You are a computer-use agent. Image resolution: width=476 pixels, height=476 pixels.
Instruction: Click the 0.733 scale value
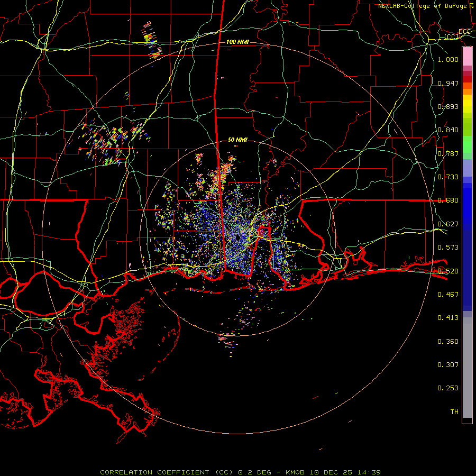(x=448, y=177)
